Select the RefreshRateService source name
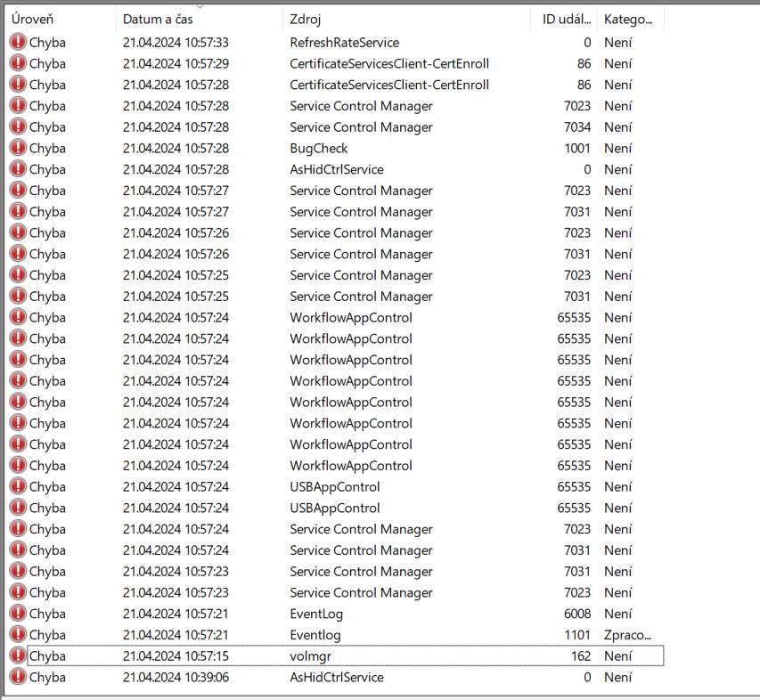The width and height of the screenshot is (760, 700). tap(344, 42)
